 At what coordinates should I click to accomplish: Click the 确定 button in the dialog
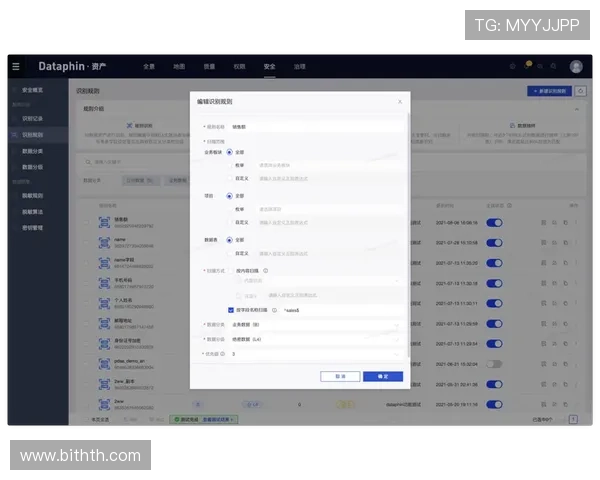pyautogui.click(x=383, y=376)
